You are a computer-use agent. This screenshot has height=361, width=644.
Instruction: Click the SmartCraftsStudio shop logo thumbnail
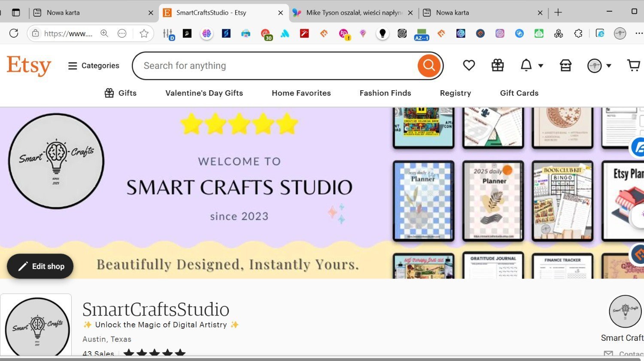coord(36,326)
